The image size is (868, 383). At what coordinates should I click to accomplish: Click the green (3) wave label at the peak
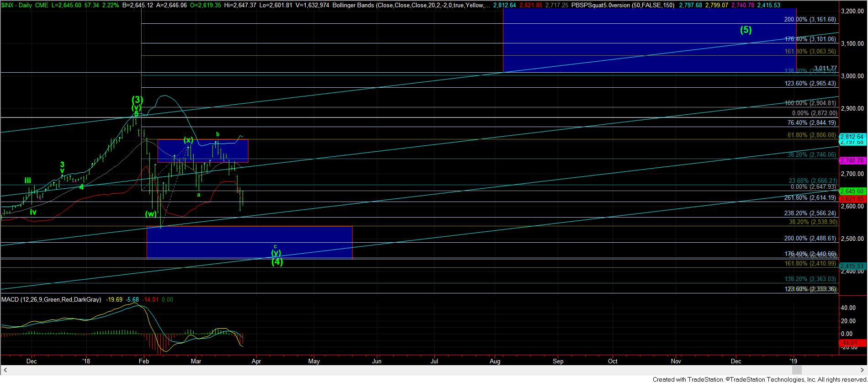(x=138, y=99)
